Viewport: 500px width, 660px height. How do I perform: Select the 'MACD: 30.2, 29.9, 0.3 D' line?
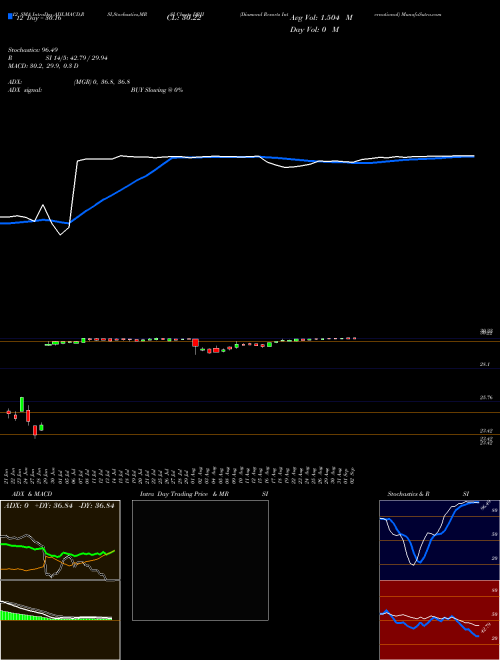(43, 66)
